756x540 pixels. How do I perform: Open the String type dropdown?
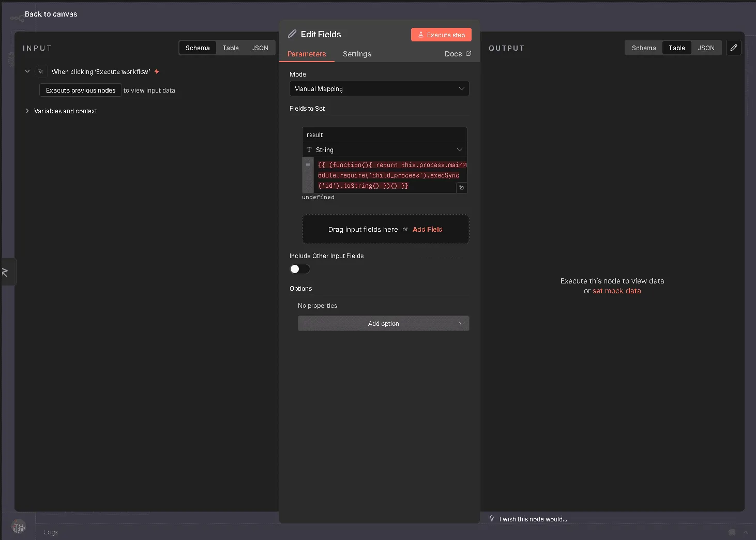384,149
